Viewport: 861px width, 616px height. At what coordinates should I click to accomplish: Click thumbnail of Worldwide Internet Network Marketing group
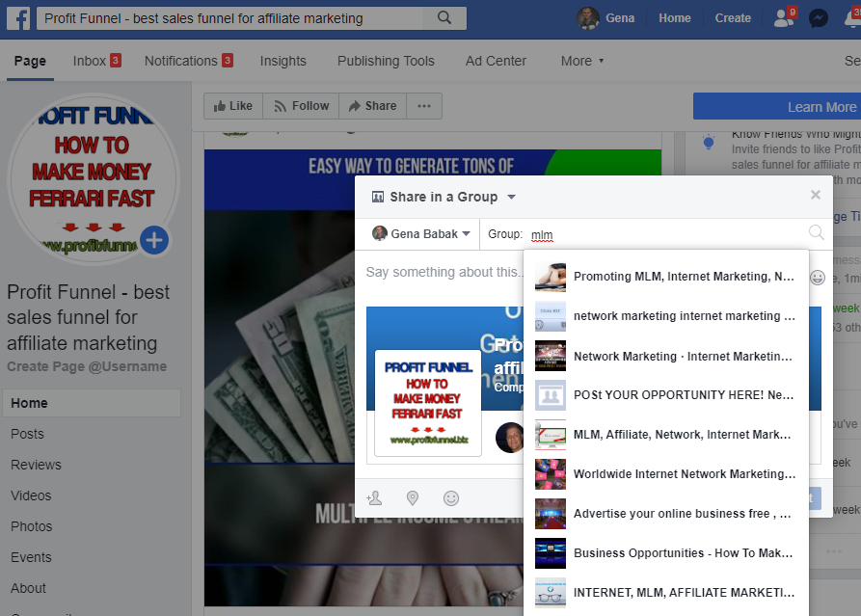tap(551, 474)
